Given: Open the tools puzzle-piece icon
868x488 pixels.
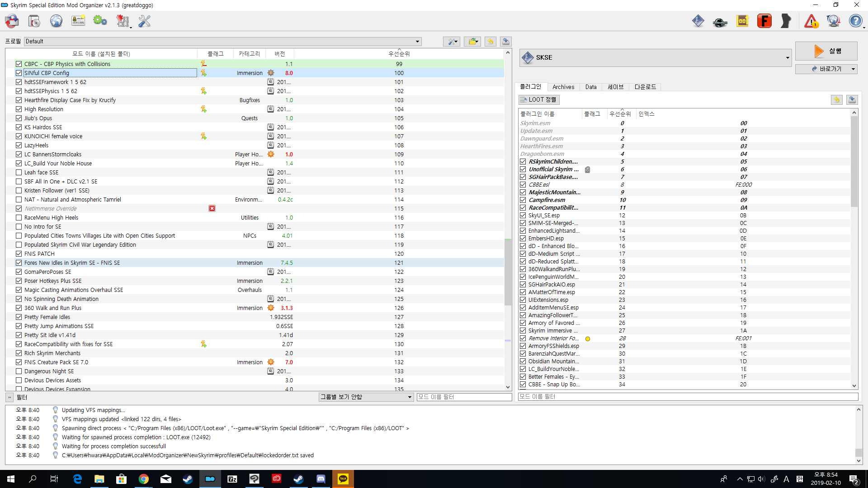Looking at the screenshot, I should tap(123, 21).
